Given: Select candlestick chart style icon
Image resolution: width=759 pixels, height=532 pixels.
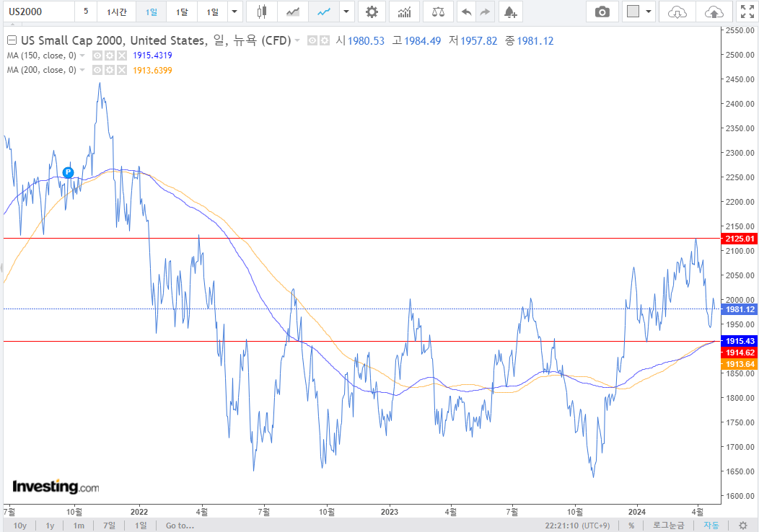Looking at the screenshot, I should tap(261, 12).
